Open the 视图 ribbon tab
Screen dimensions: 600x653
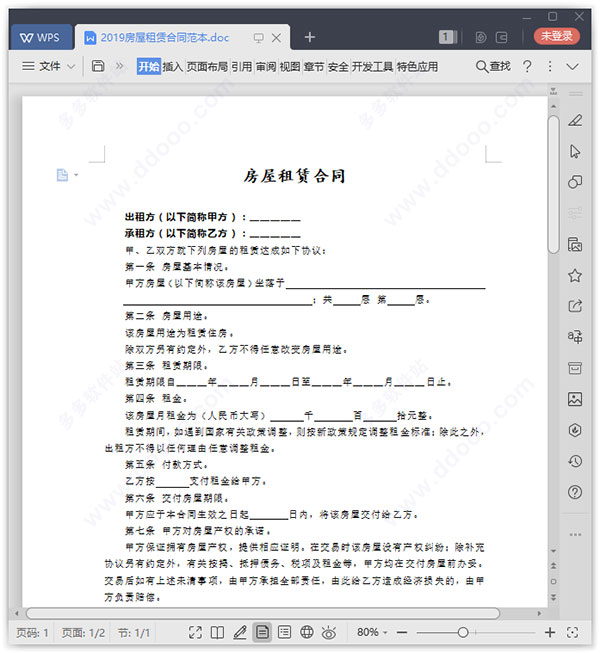pos(290,67)
